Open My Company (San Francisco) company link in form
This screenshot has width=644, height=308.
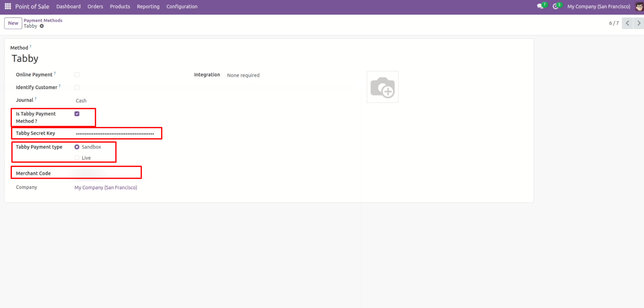click(106, 187)
